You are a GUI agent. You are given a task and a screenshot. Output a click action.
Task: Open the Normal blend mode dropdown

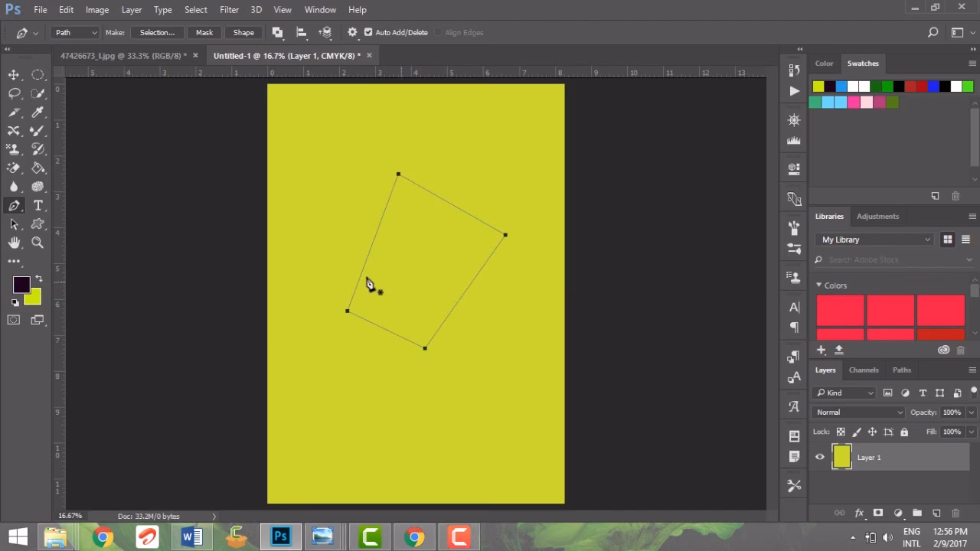857,412
